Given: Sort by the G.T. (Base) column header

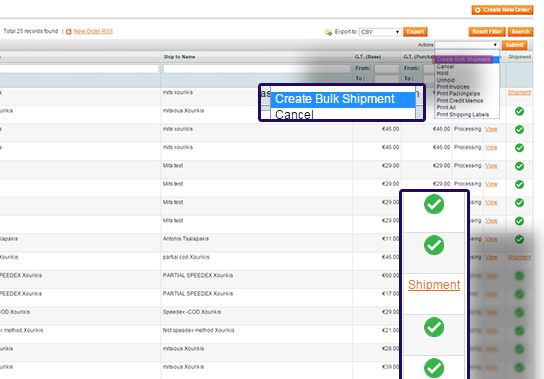Looking at the screenshot, I should (x=367, y=57).
